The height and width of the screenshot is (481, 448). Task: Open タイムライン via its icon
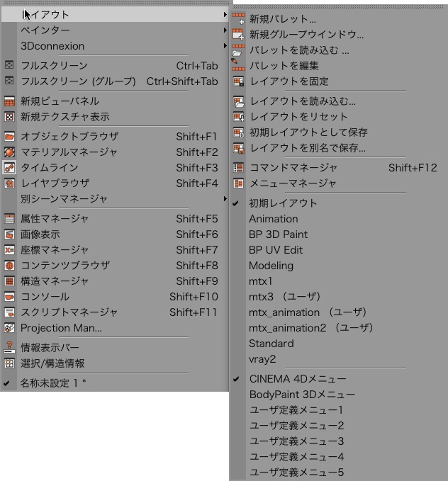[x=9, y=167]
